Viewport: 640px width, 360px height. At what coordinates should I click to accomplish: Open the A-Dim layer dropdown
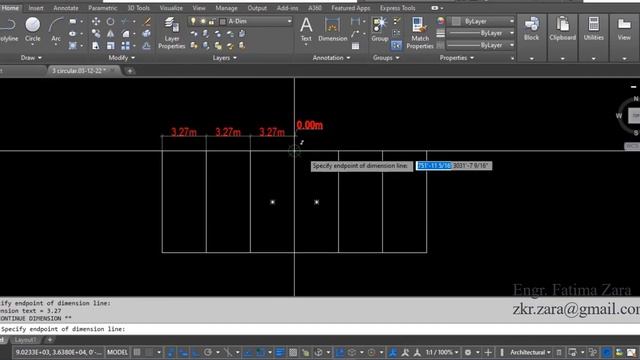(290, 21)
